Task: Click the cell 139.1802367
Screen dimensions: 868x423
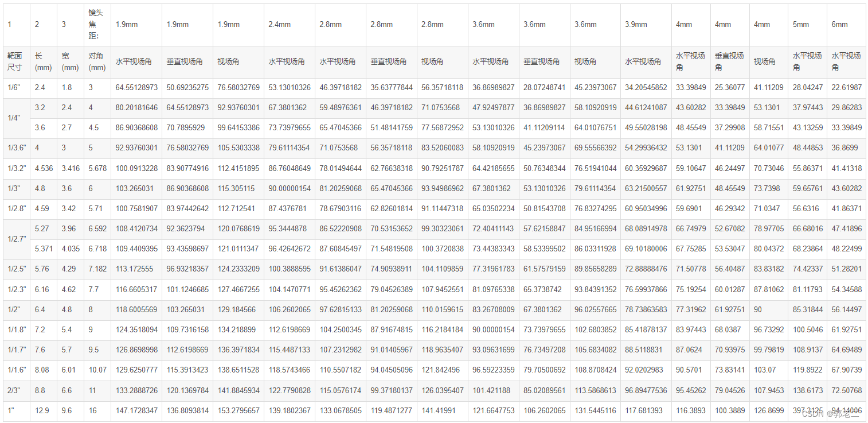Action: (290, 410)
